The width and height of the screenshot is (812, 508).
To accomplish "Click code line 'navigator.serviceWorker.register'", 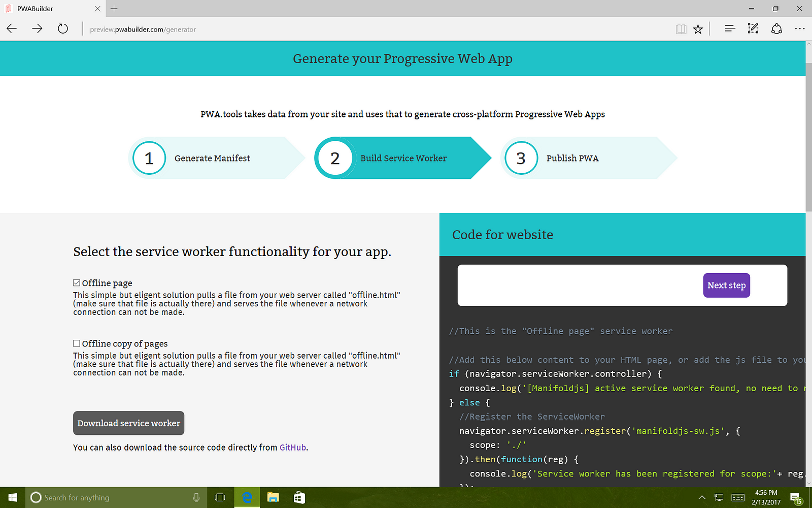I will 600,431.
